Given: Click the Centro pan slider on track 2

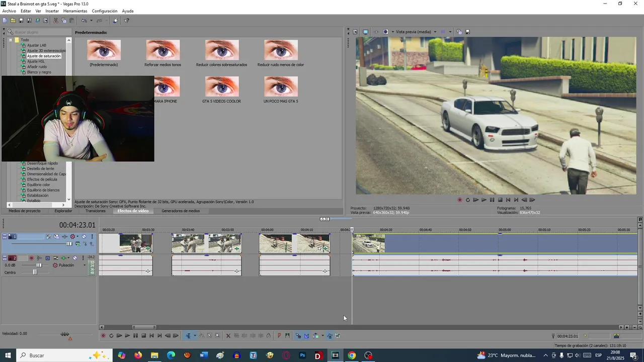Looking at the screenshot, I should coord(35,273).
